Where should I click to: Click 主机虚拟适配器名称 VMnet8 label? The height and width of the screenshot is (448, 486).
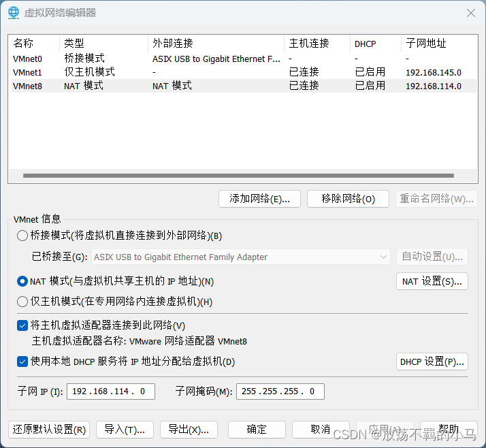pyautogui.click(x=139, y=341)
